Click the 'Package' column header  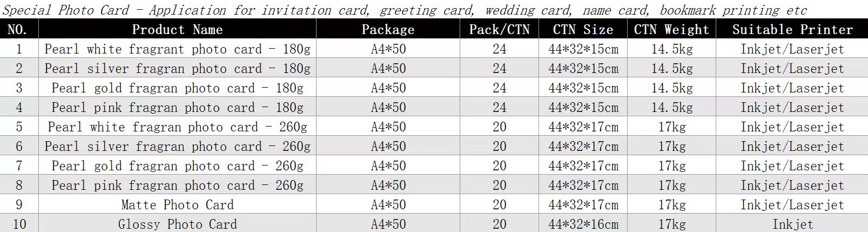(388, 30)
